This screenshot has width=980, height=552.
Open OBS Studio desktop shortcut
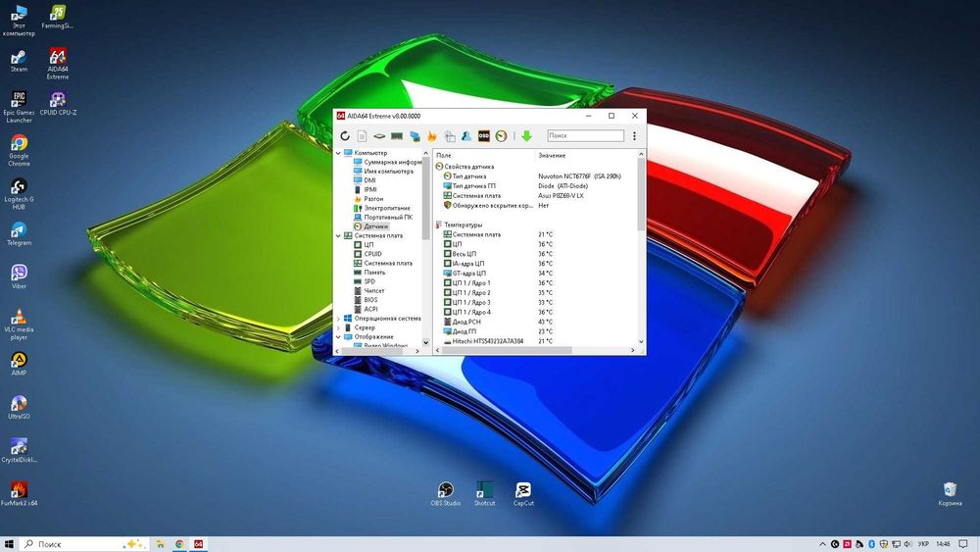click(446, 494)
